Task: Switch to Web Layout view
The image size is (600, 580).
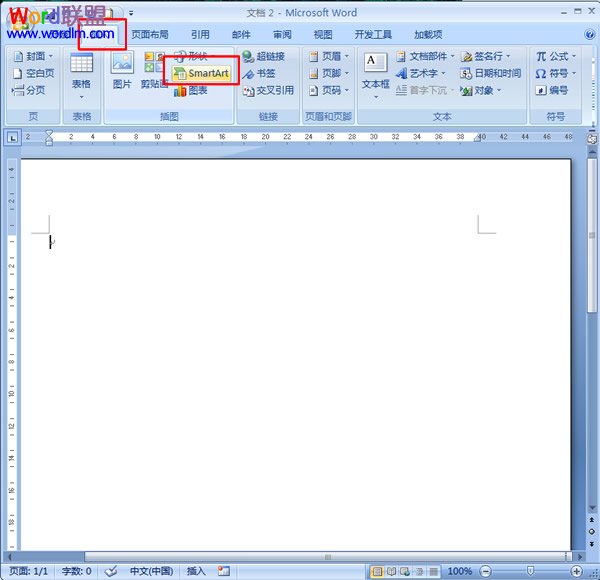Action: [405, 572]
